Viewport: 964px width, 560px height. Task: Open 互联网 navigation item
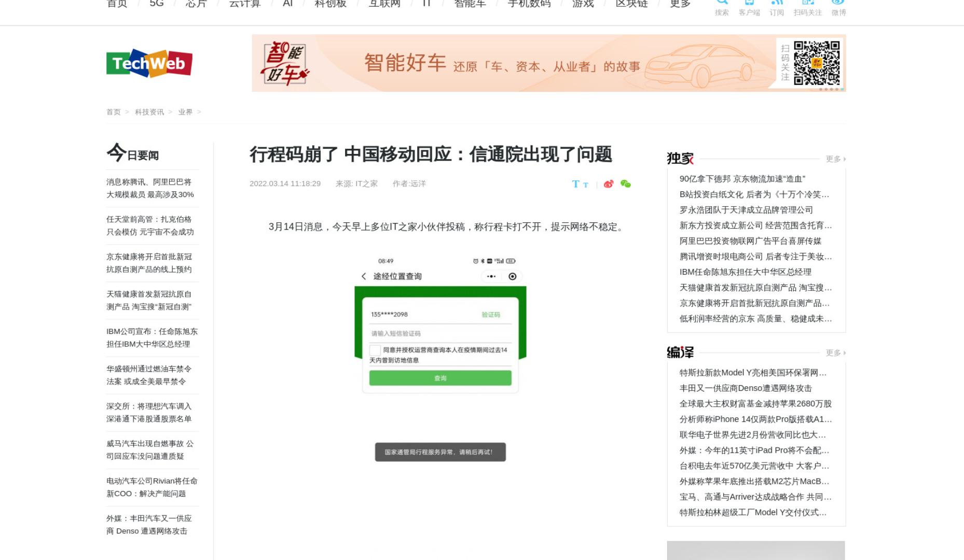384,3
